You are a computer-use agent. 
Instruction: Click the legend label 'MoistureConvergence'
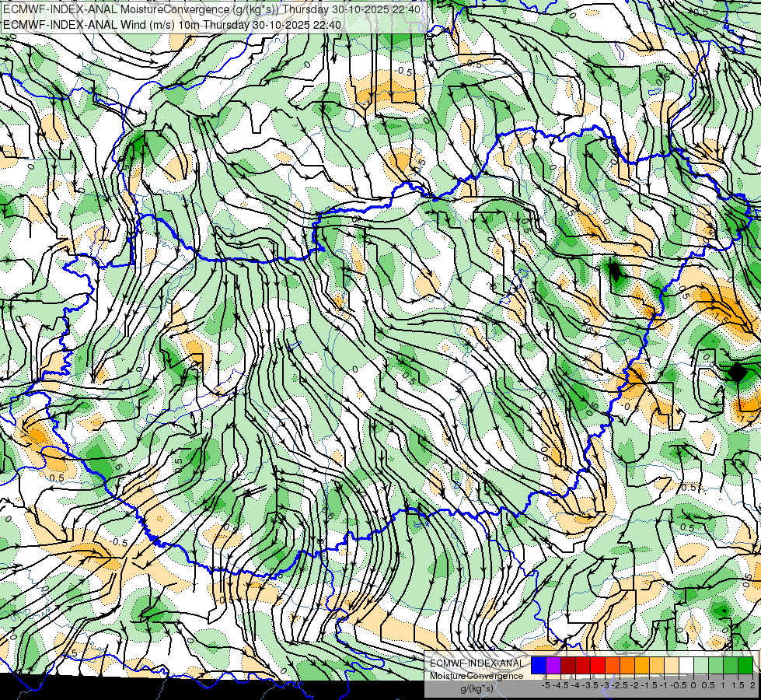point(476,676)
